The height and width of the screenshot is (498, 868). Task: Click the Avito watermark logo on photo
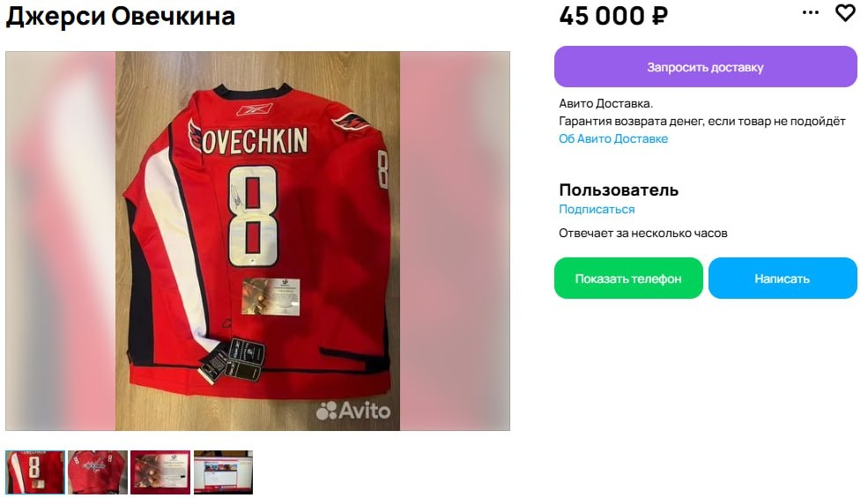click(x=353, y=411)
